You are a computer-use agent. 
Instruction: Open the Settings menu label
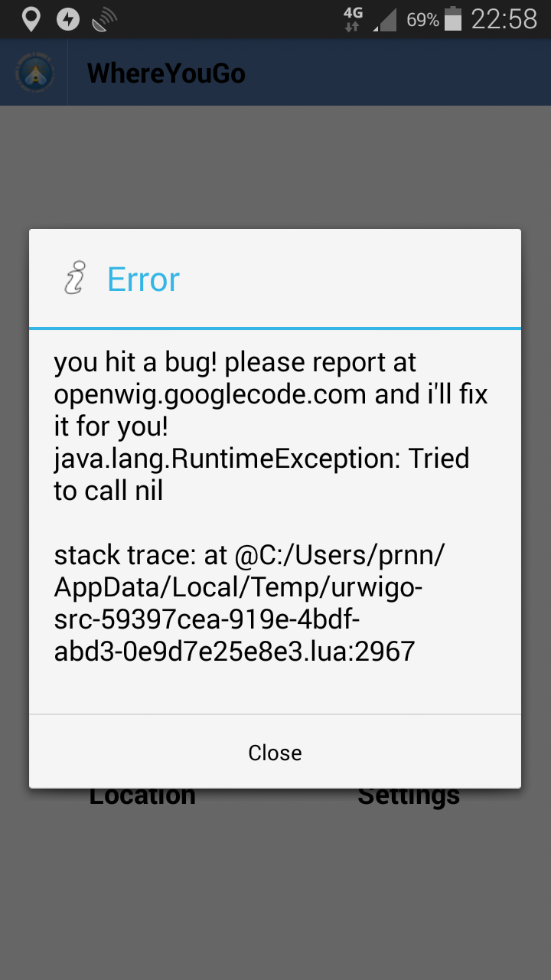point(409,796)
